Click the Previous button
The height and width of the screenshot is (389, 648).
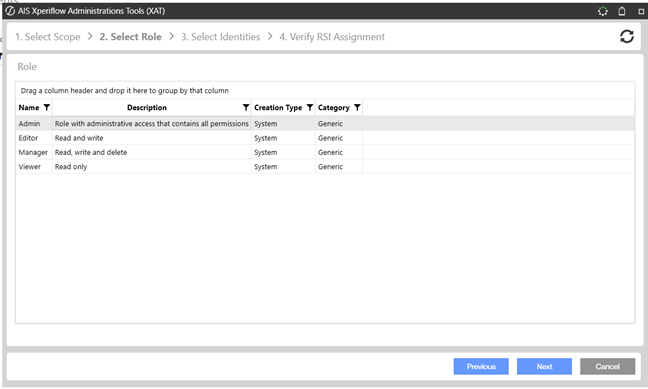481,366
